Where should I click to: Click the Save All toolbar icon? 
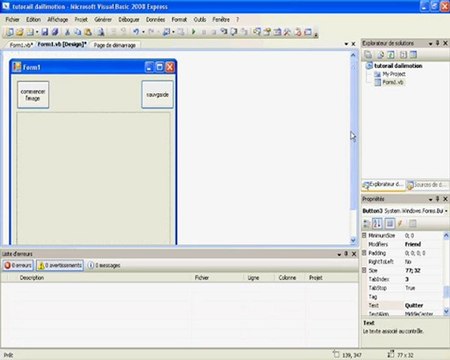(x=55, y=32)
